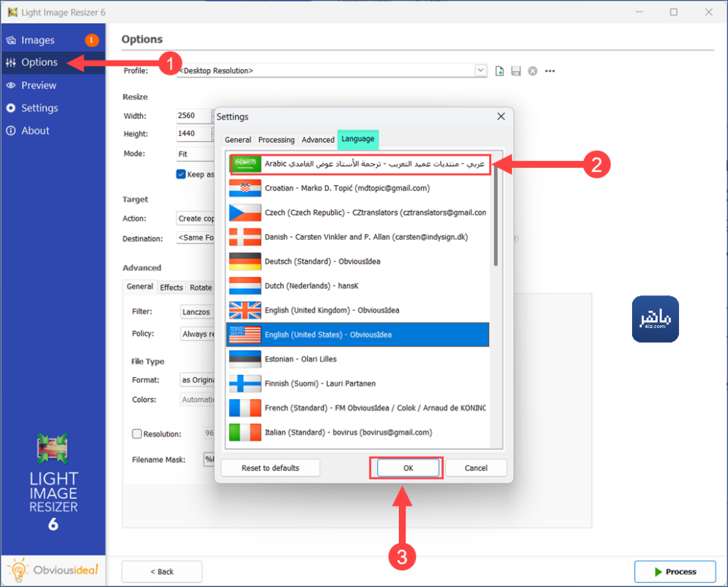Open more profile options (three dots)

[x=550, y=71]
